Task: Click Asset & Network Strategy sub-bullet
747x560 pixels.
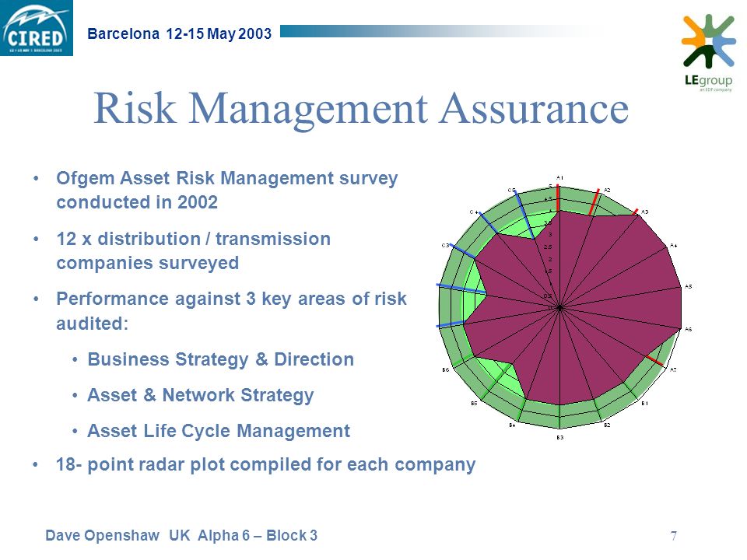Action: pyautogui.click(x=201, y=395)
